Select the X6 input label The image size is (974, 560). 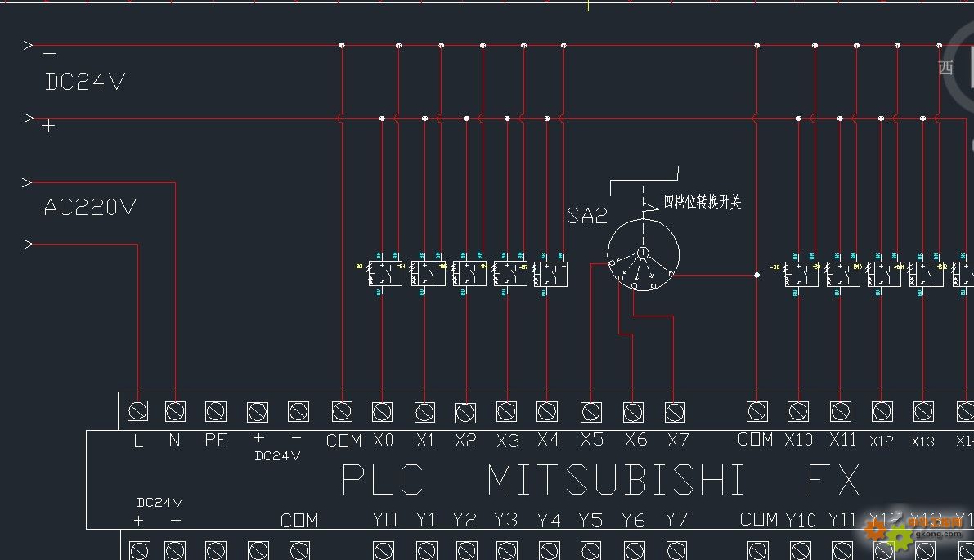636,440
